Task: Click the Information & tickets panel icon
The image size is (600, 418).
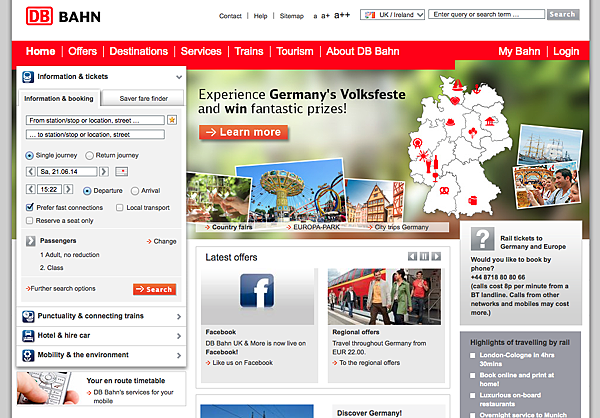Action: tap(28, 77)
